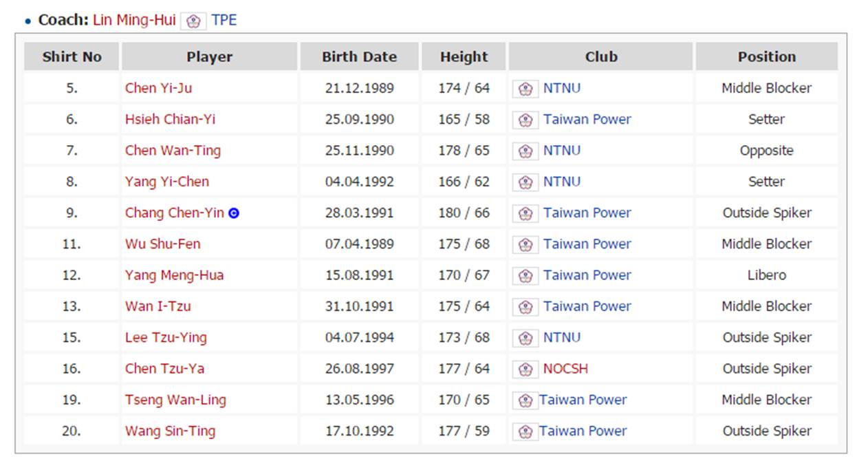This screenshot has height=470, width=868.
Task: Click the Height column header
Action: (464, 56)
